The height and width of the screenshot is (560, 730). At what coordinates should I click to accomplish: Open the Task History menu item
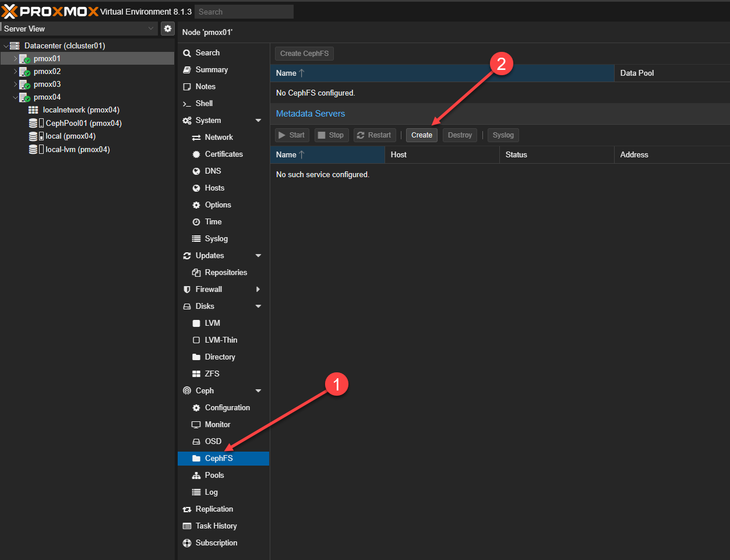(216, 526)
